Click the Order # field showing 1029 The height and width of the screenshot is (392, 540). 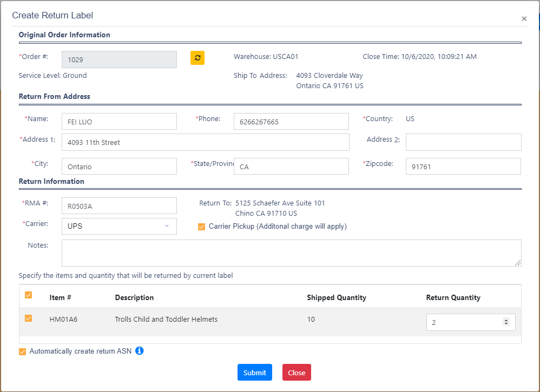[x=119, y=59]
